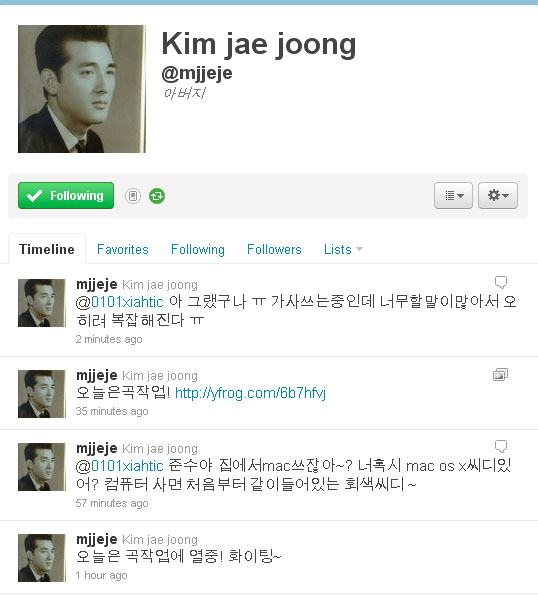
Task: Click conversation bubble icon on first tweet
Action: [501, 282]
